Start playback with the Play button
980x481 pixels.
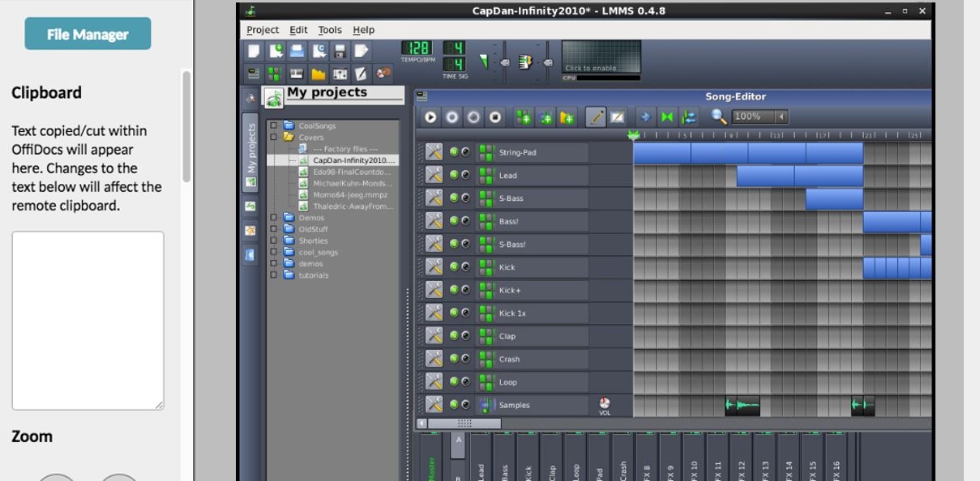click(x=430, y=116)
